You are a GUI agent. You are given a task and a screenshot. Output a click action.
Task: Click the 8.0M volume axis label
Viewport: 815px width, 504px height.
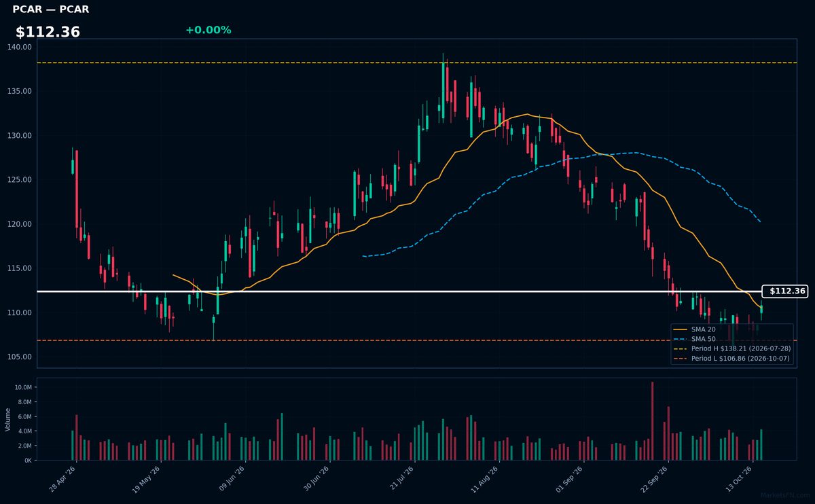click(24, 402)
